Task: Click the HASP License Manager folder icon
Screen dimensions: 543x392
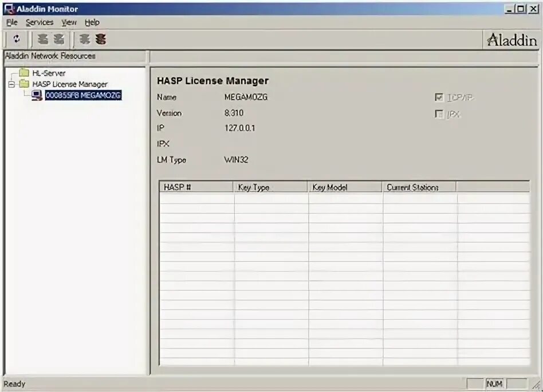Action: [24, 84]
